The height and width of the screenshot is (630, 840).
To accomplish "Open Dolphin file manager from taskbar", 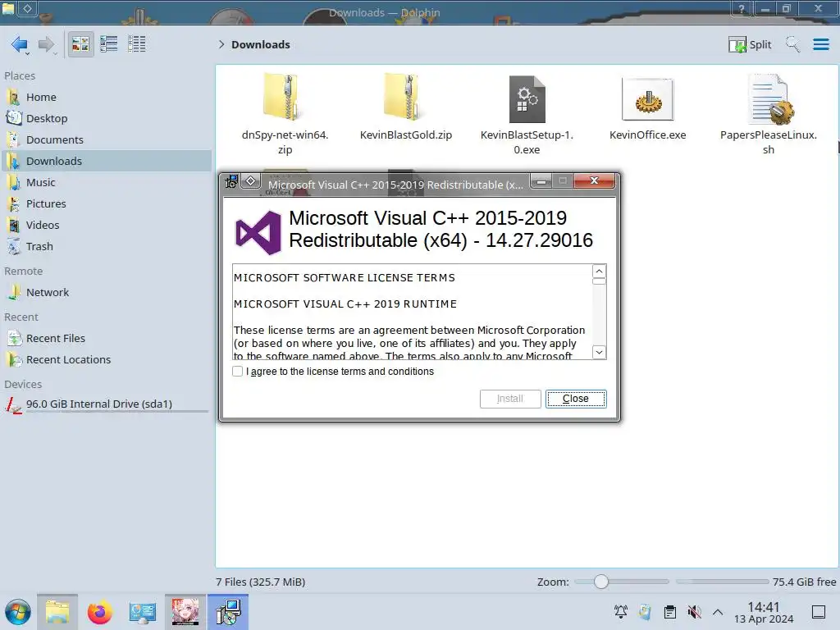I will (57, 612).
